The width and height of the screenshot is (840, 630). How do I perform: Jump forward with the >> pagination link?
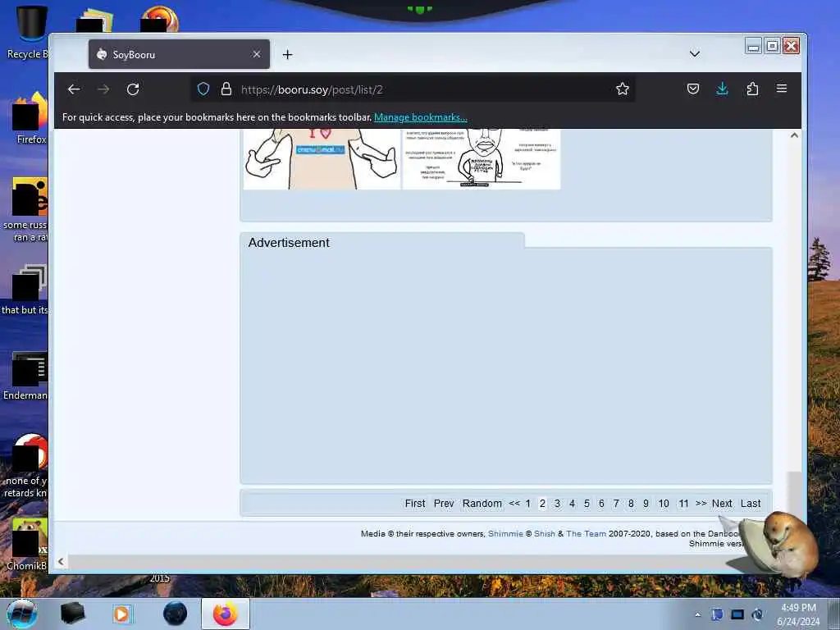point(701,504)
